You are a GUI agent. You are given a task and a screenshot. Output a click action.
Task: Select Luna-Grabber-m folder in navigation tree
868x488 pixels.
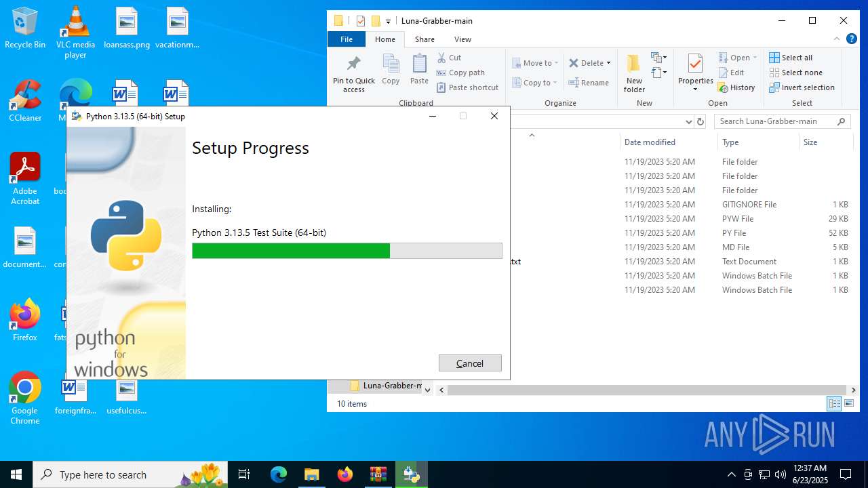point(387,386)
